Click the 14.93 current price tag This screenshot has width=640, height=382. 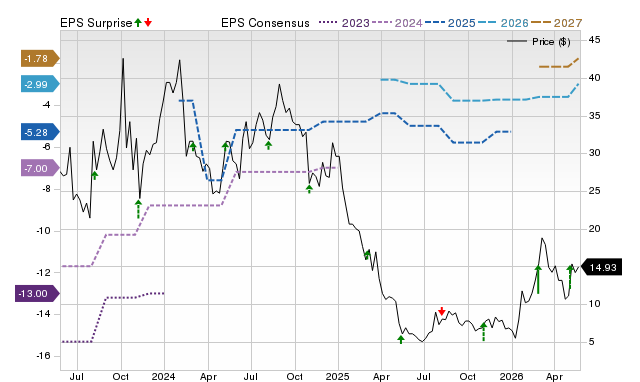point(601,267)
